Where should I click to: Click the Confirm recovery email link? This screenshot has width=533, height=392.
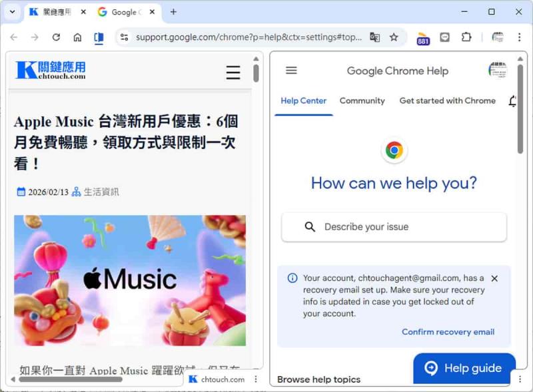click(x=448, y=331)
